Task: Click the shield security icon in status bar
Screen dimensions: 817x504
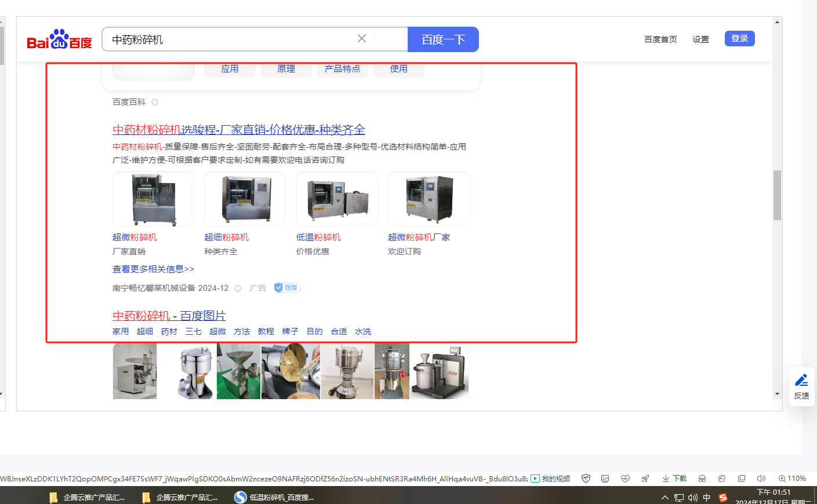Action: [x=586, y=479]
